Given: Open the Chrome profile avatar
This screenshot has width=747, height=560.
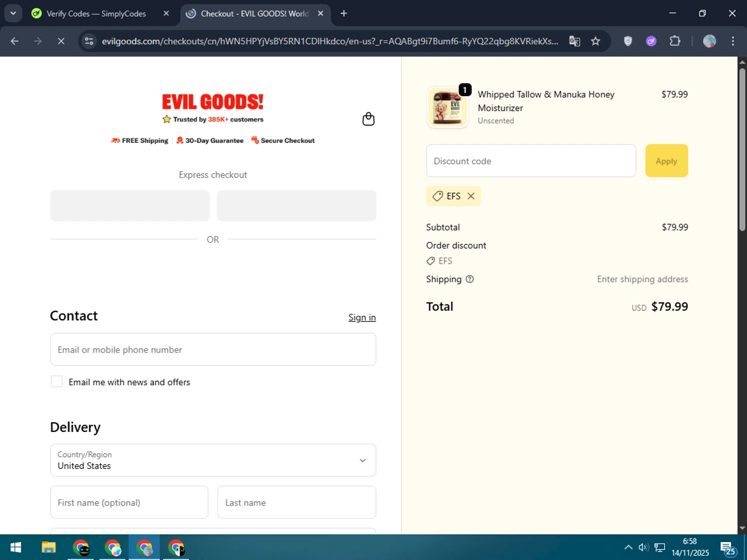Looking at the screenshot, I should (x=710, y=41).
